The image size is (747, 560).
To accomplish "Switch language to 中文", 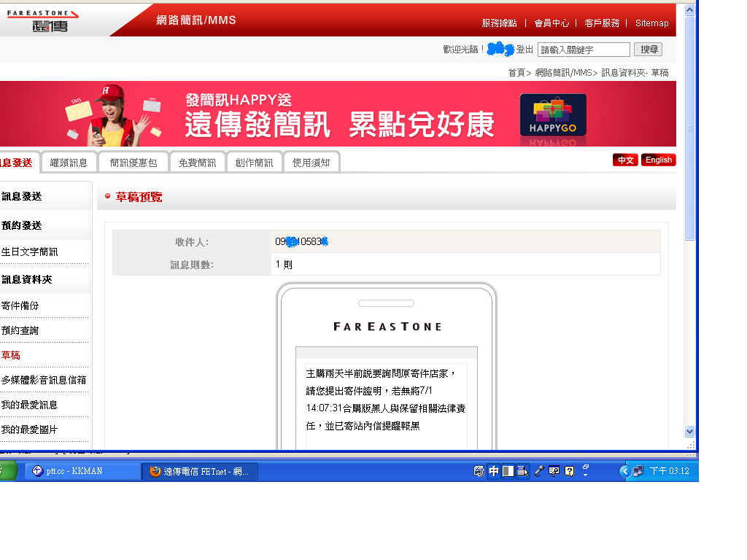I will tap(625, 160).
